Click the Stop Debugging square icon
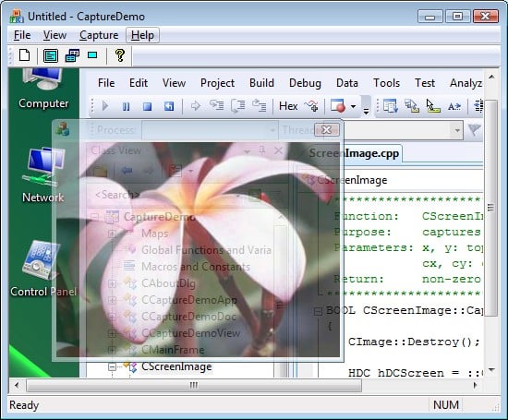 (x=148, y=106)
